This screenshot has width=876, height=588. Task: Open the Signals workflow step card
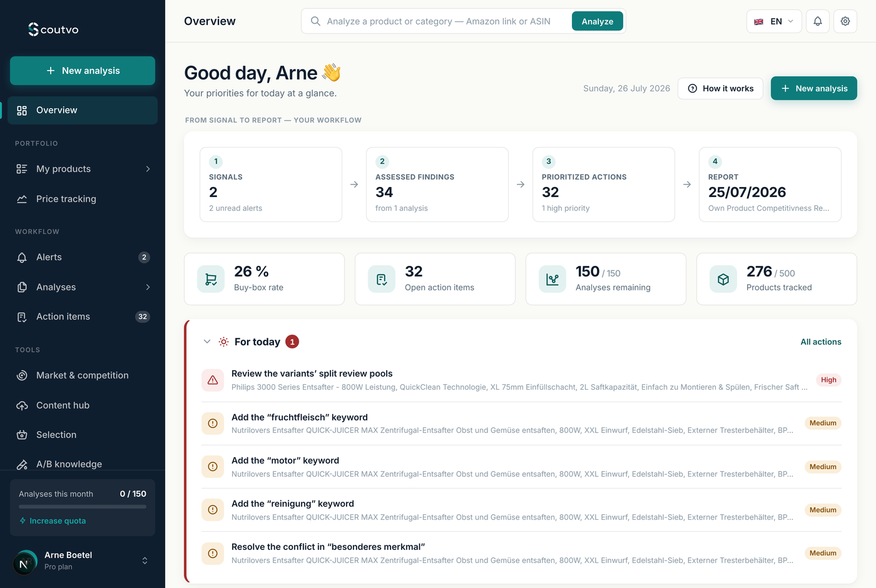(271, 185)
